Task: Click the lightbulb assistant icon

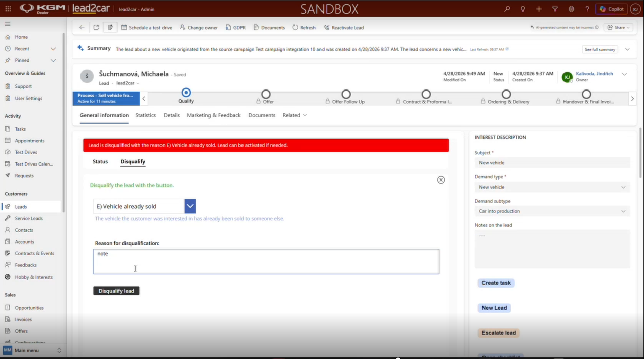Action: 523,9
